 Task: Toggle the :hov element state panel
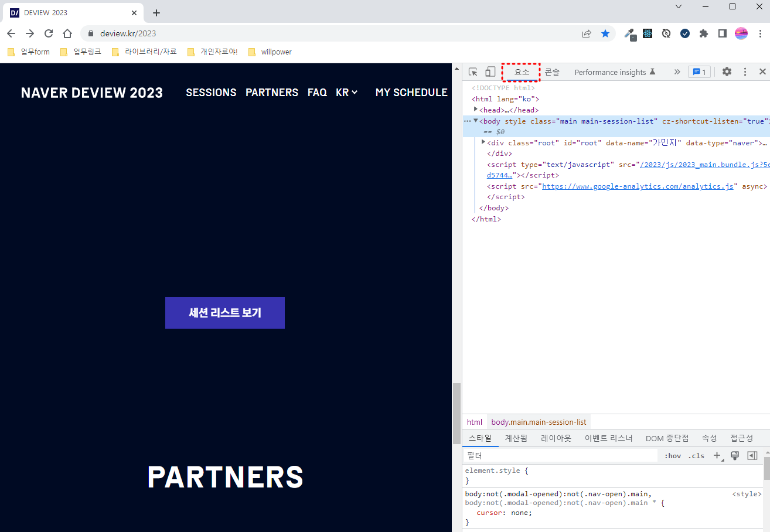point(673,456)
